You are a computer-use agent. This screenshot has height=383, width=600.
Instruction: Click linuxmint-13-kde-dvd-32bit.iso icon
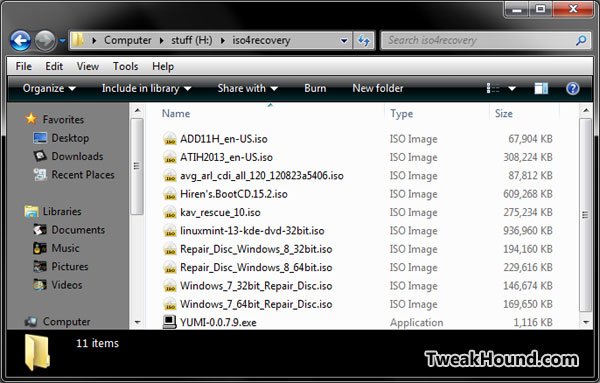coord(170,230)
